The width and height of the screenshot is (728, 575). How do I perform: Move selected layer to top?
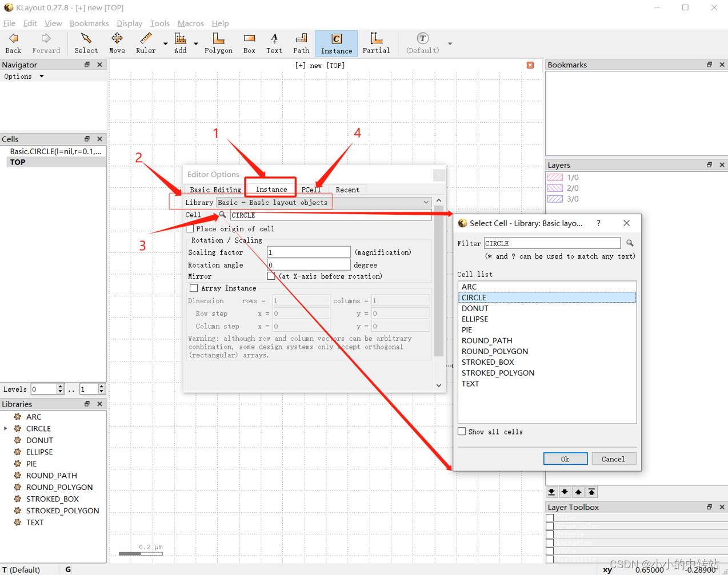pos(591,492)
